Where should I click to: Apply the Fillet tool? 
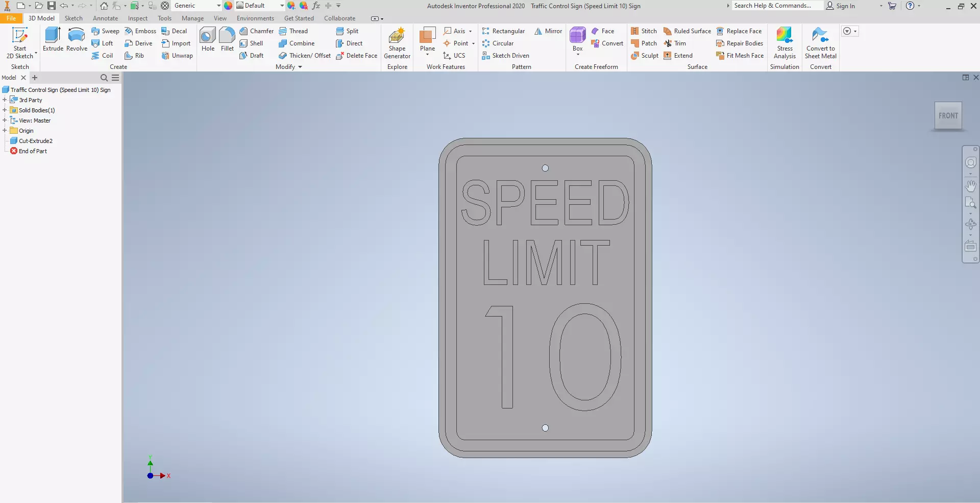227,40
